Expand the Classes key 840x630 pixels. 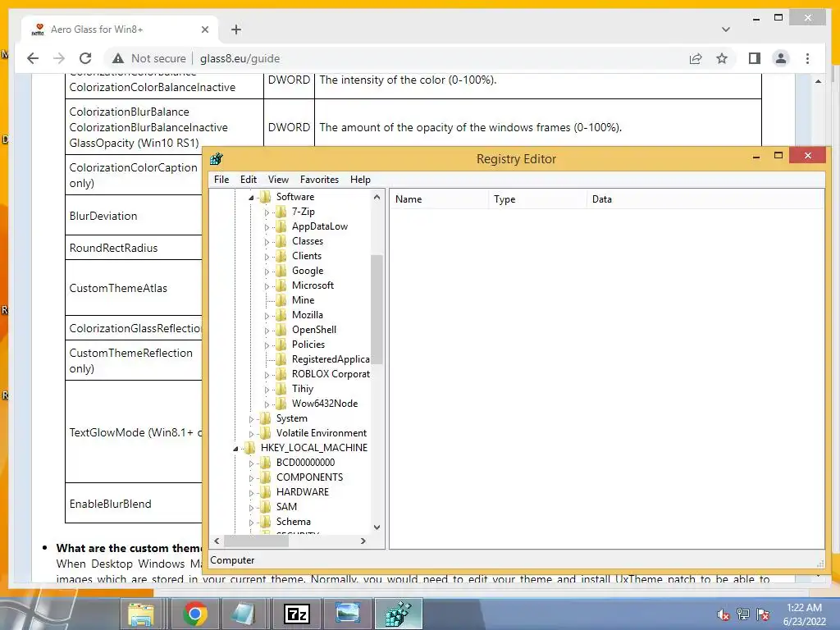pyautogui.click(x=267, y=242)
